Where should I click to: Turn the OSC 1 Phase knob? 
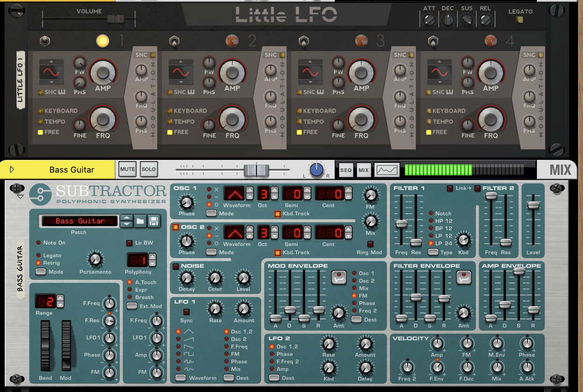point(186,203)
